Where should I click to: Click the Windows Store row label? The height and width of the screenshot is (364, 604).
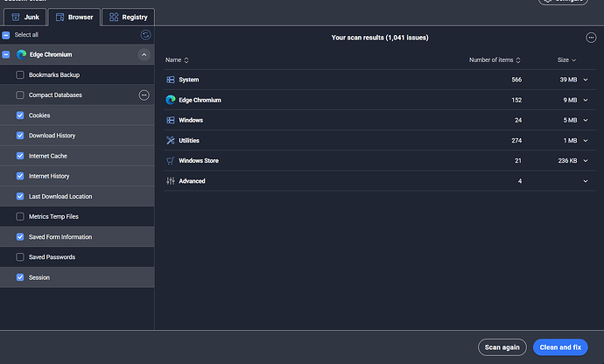point(199,161)
